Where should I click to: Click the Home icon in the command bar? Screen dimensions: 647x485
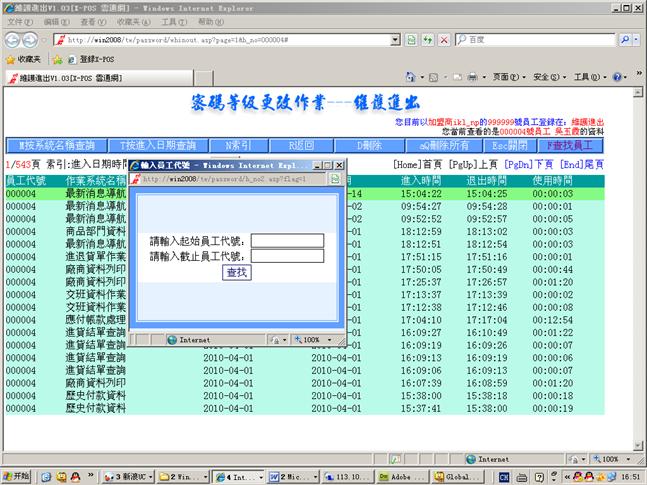(411, 77)
